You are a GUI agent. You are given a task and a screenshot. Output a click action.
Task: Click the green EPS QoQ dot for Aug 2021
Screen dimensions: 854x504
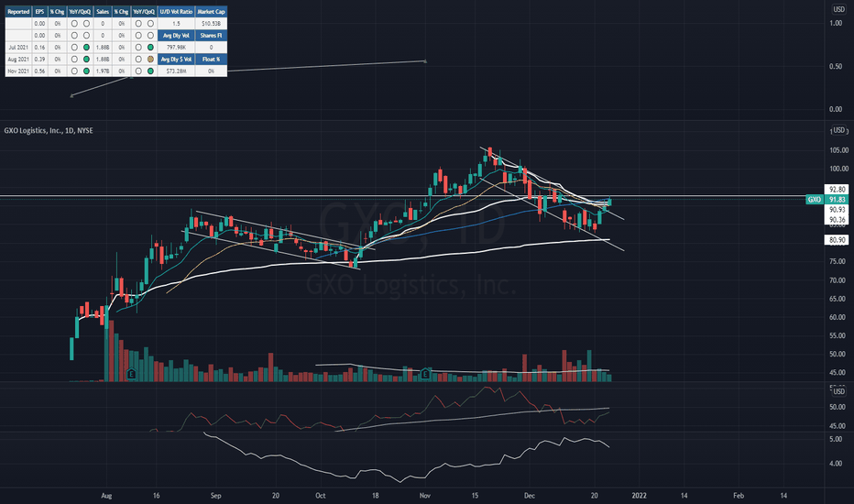pos(87,59)
